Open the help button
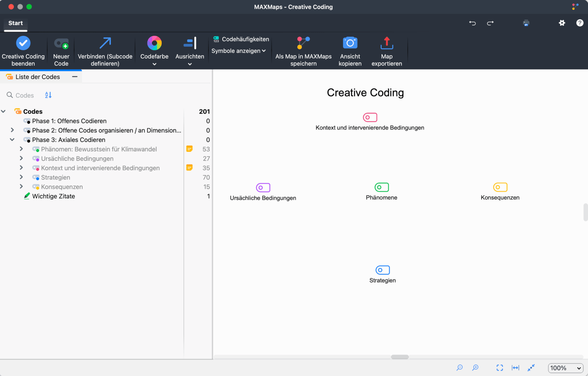588x376 pixels. [x=579, y=23]
